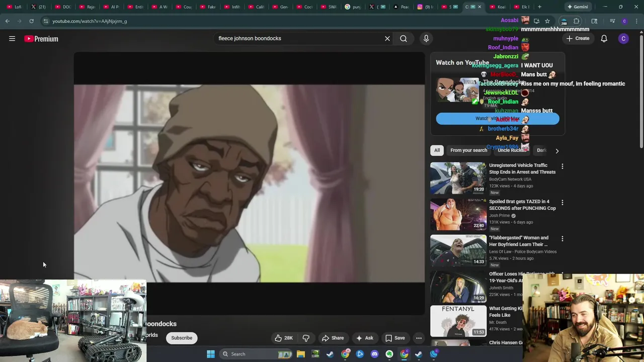Open options for Flabbergasted Woman video
The image size is (644, 362).
pyautogui.click(x=562, y=238)
